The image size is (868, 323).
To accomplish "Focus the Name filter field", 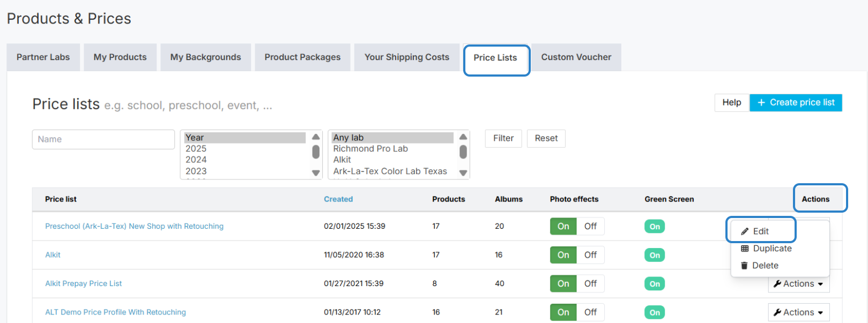I will (103, 139).
